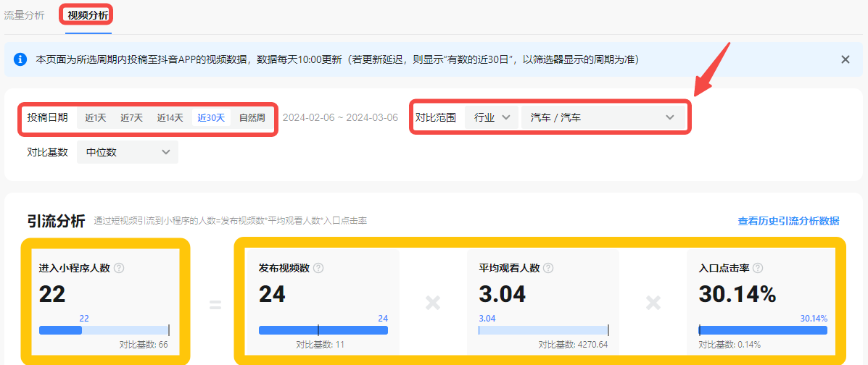Select the 近14天 date range
Viewport: 868px width, 365px height.
click(170, 117)
